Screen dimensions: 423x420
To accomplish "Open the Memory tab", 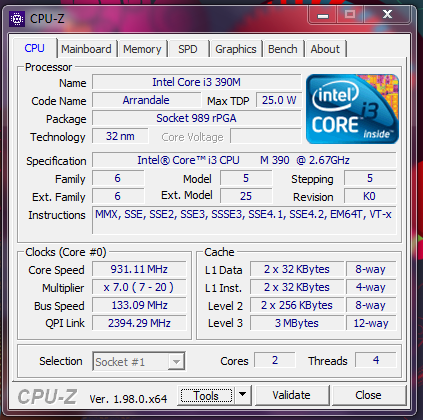I will pyautogui.click(x=142, y=49).
